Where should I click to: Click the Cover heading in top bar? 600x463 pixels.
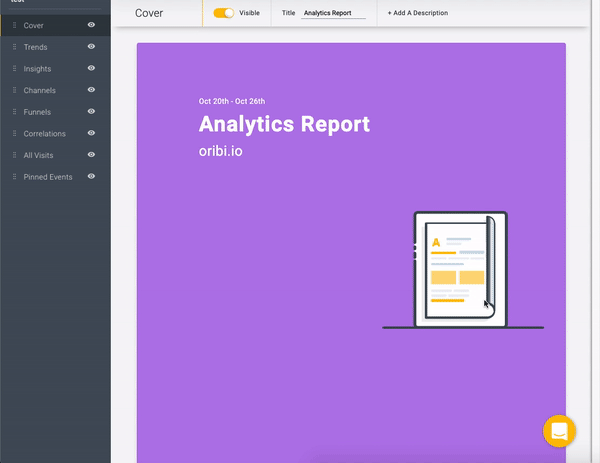coord(149,13)
